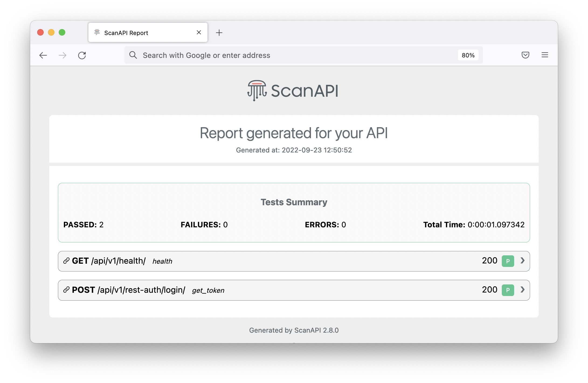Open a new browser tab with the plus

click(x=219, y=32)
